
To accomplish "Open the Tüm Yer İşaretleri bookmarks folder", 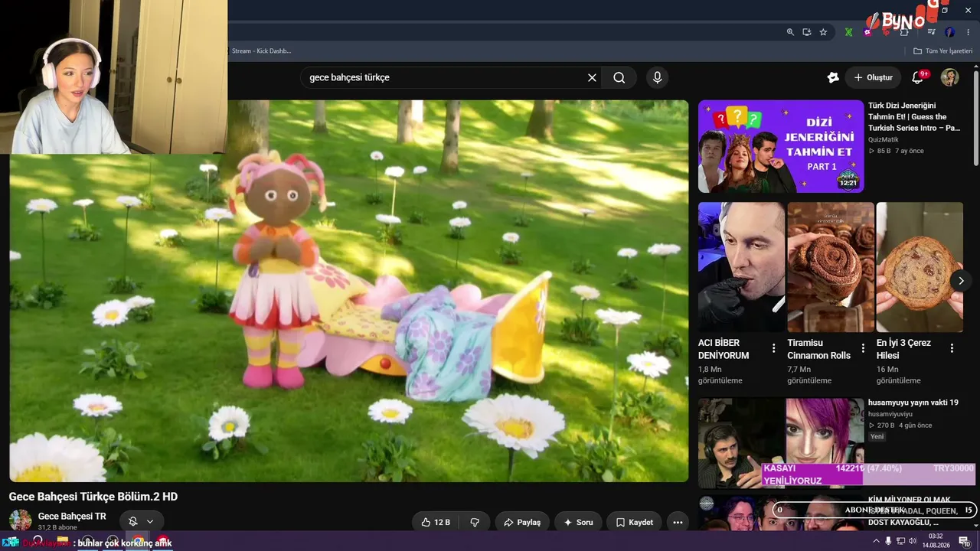I will [x=942, y=51].
